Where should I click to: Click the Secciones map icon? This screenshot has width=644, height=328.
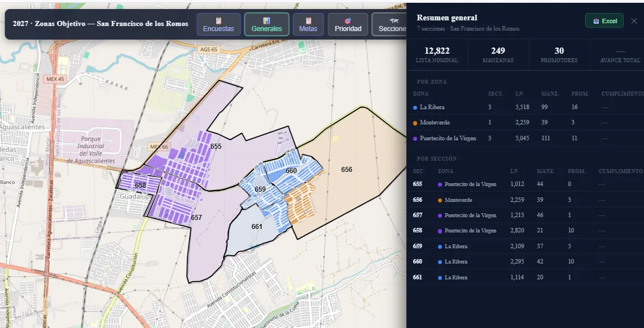pyautogui.click(x=394, y=20)
